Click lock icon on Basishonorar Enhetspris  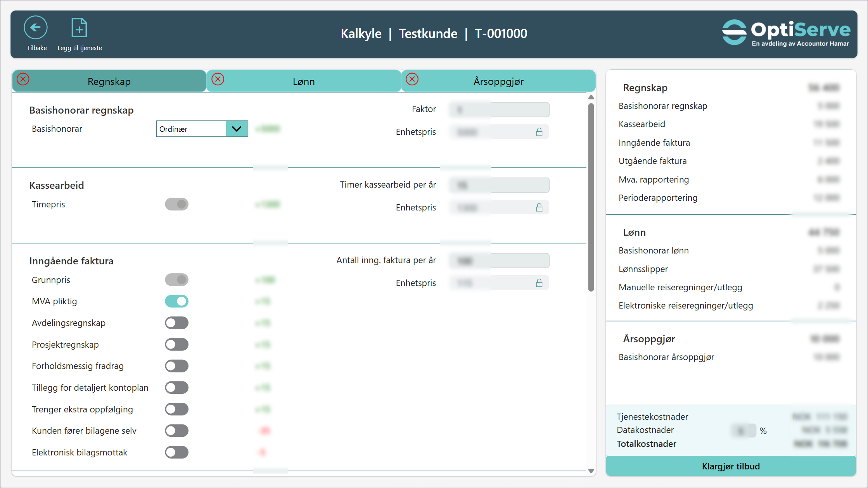[x=539, y=132]
